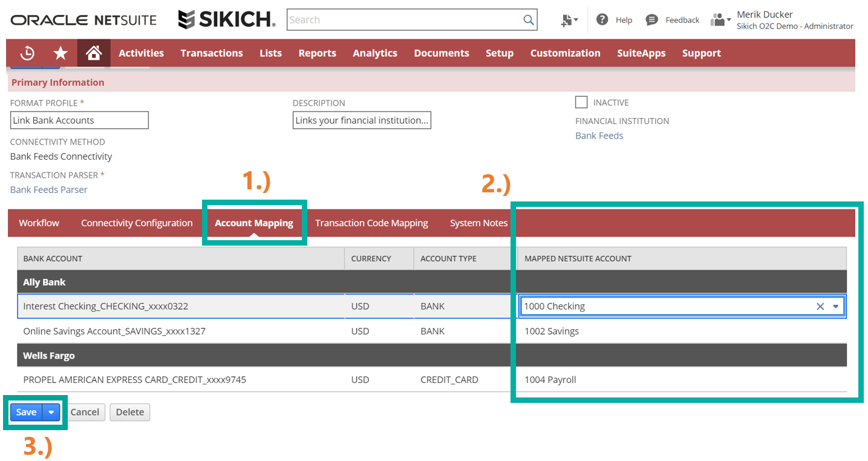Expand the Mapped NetSuite Account dropdown

836,307
